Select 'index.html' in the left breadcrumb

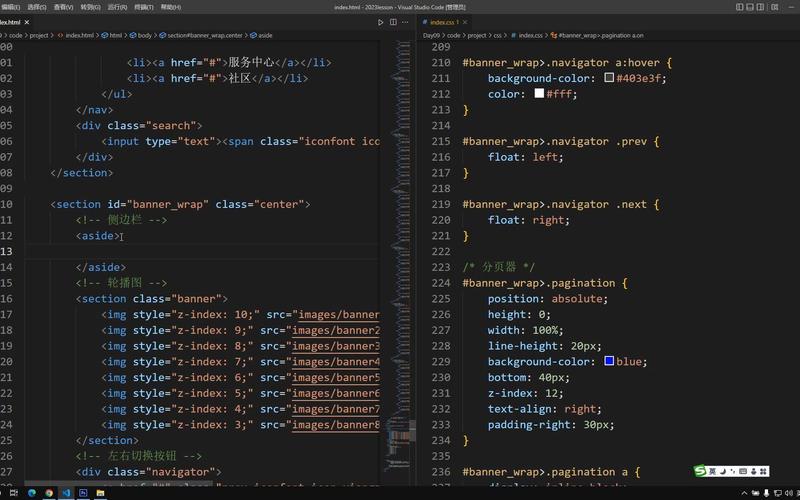coord(80,35)
